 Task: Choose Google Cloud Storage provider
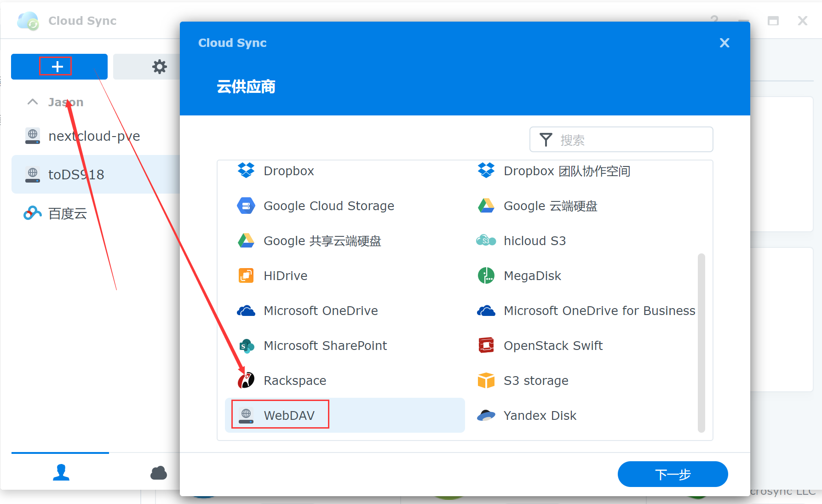(328, 206)
